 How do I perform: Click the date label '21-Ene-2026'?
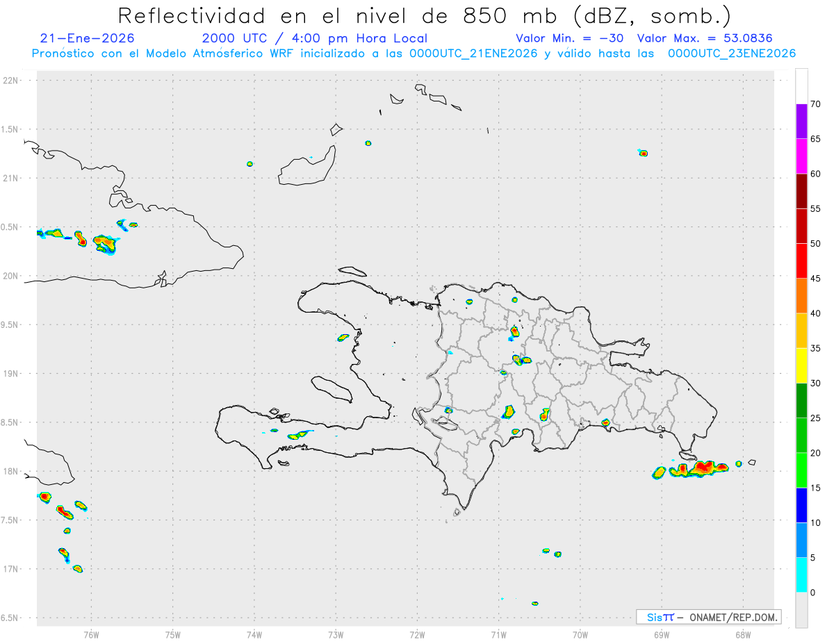point(88,38)
